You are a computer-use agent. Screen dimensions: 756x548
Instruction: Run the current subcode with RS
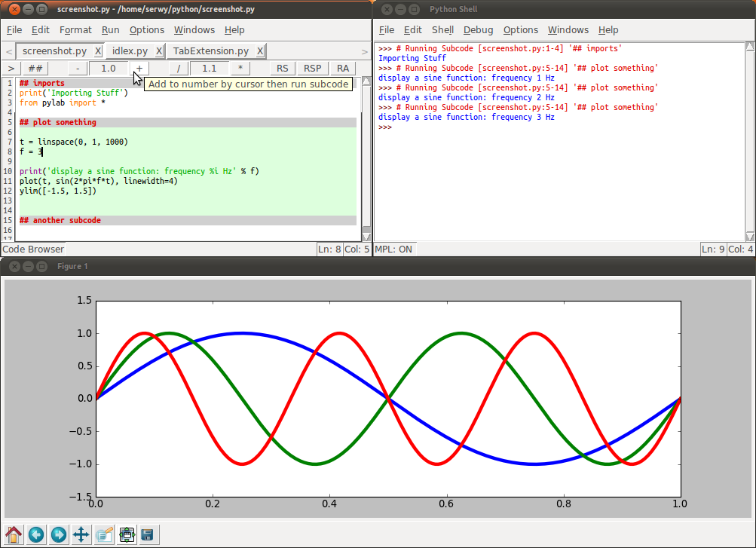(282, 68)
